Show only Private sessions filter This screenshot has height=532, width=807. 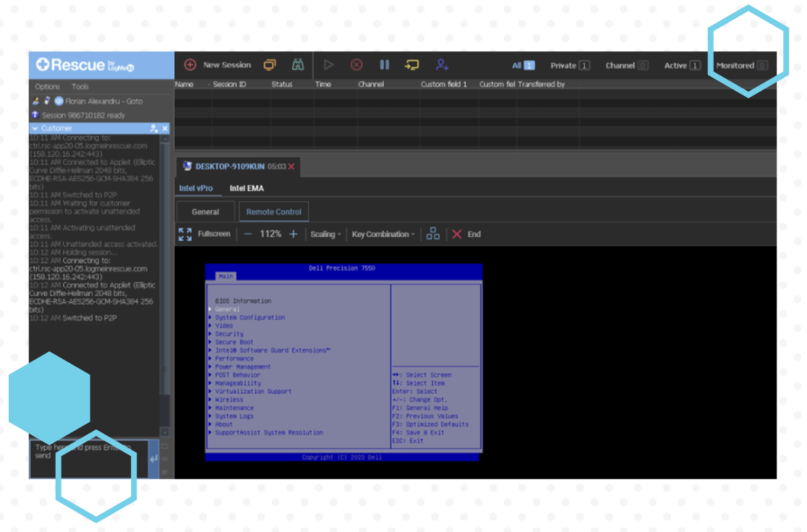pyautogui.click(x=569, y=65)
